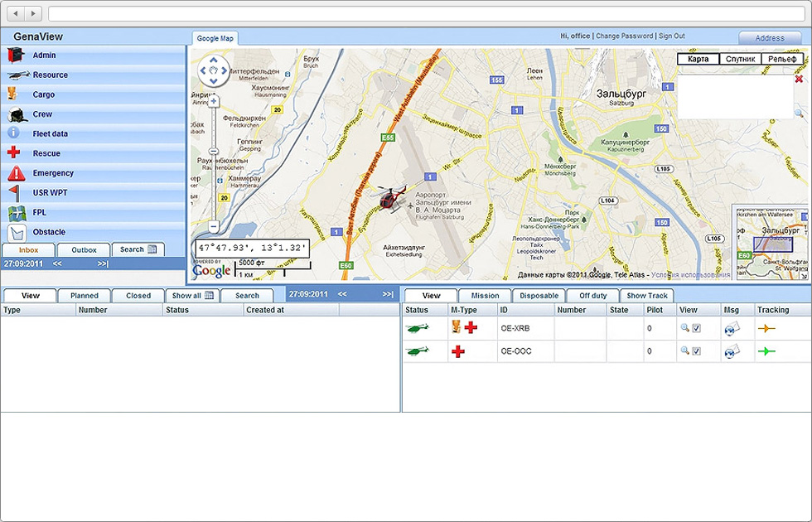Click red cross M-Type icon for OE-OOC
The height and width of the screenshot is (522, 812).
tap(457, 351)
